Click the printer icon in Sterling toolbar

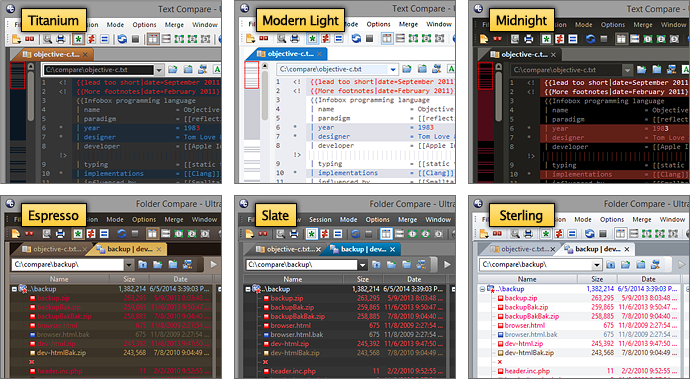point(529,234)
